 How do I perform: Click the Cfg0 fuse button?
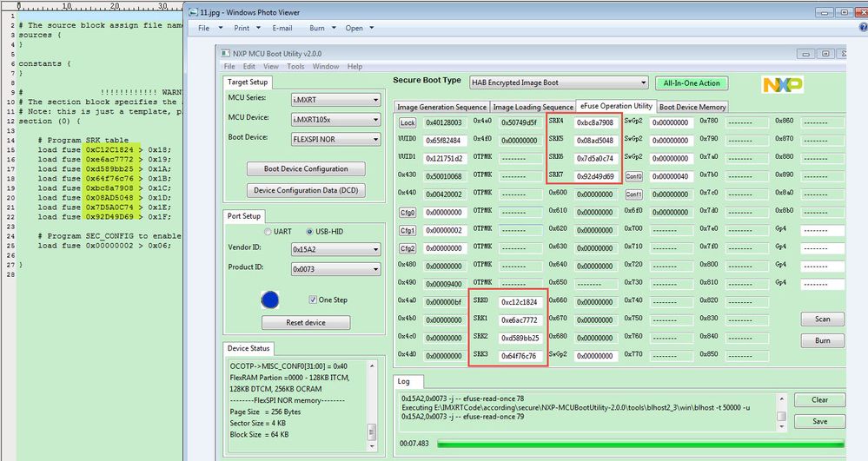click(407, 213)
